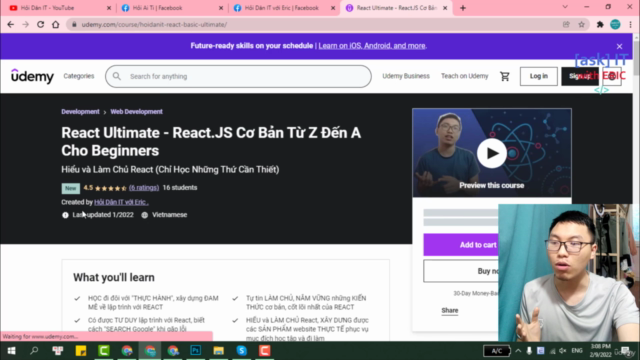Screen dimensions: 640x360
Task: Open the tab search dropdown arrow
Action: 565,7
